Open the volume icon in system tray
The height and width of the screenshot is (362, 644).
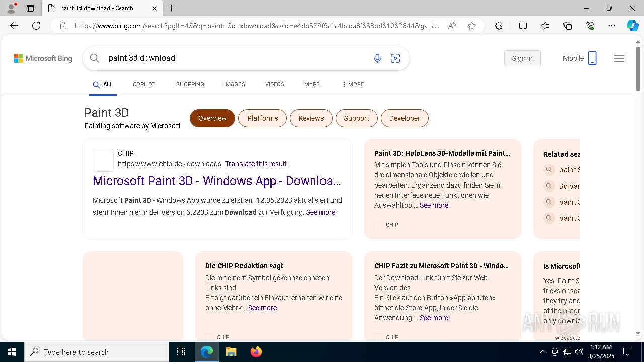pos(579,352)
